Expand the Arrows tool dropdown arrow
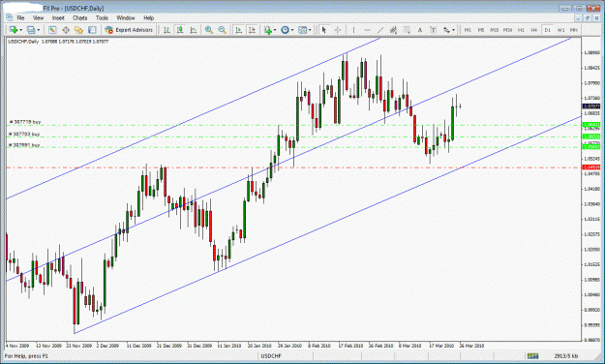605x364 pixels. point(453,30)
